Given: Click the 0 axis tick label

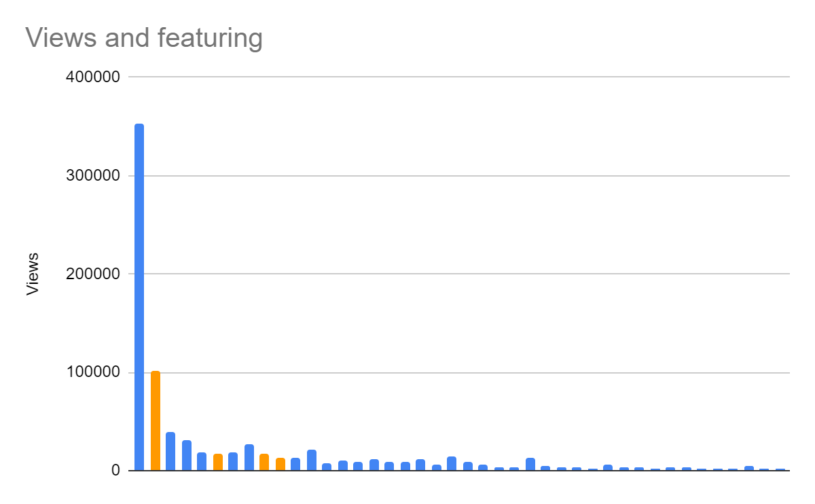Looking at the screenshot, I should tap(116, 471).
